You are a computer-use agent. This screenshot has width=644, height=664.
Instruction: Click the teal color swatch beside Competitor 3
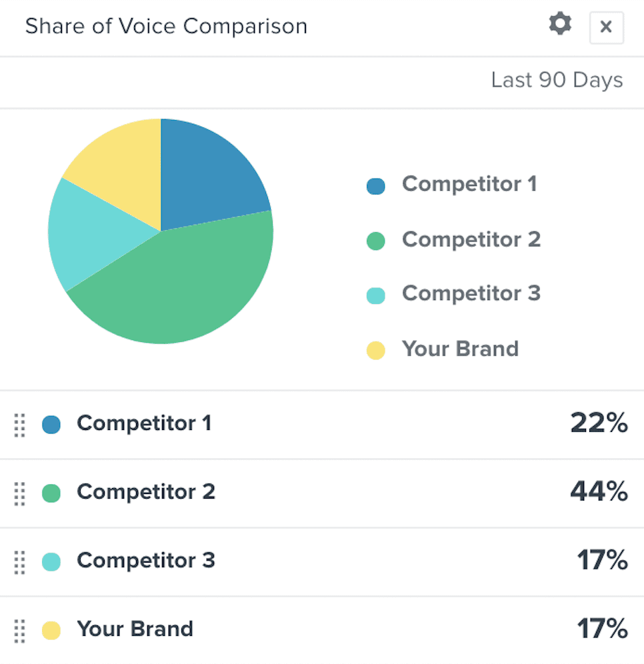coord(50,561)
